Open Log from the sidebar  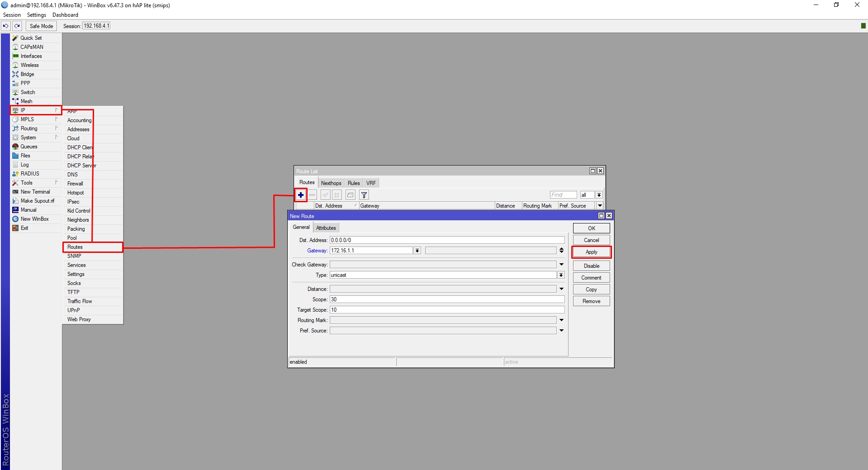36,165
